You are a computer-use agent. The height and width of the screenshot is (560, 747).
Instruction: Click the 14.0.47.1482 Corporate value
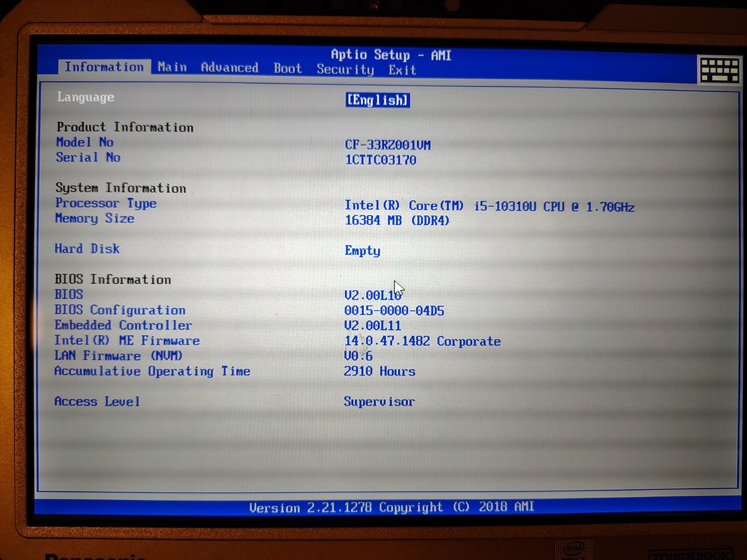pos(422,341)
